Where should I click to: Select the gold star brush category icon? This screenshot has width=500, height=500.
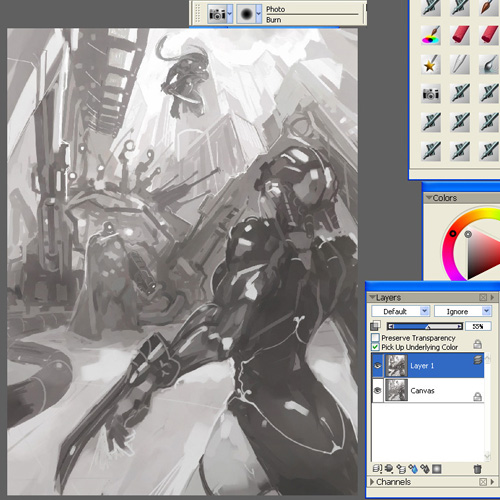(x=430, y=64)
